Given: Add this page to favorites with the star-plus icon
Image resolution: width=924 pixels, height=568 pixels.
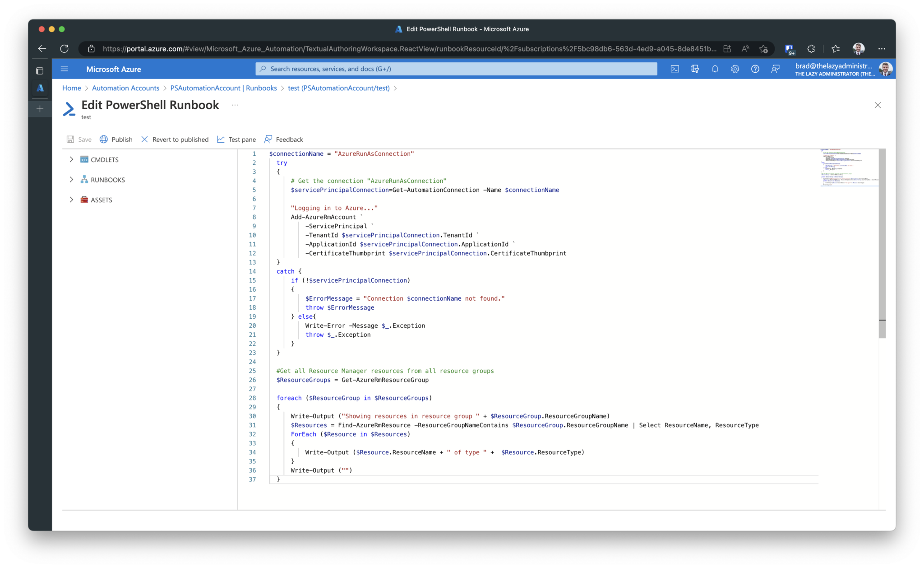Looking at the screenshot, I should pos(763,49).
